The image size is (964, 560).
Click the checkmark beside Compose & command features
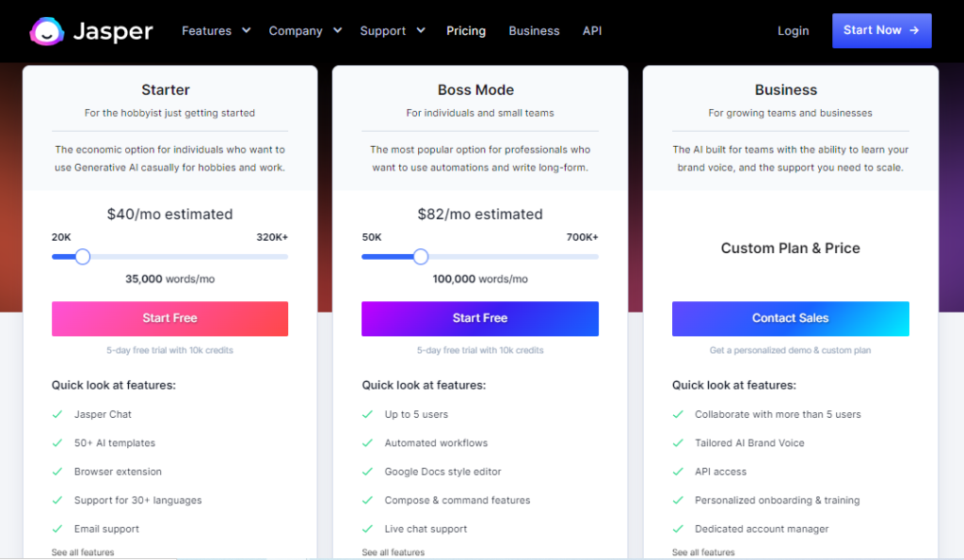[x=368, y=500]
